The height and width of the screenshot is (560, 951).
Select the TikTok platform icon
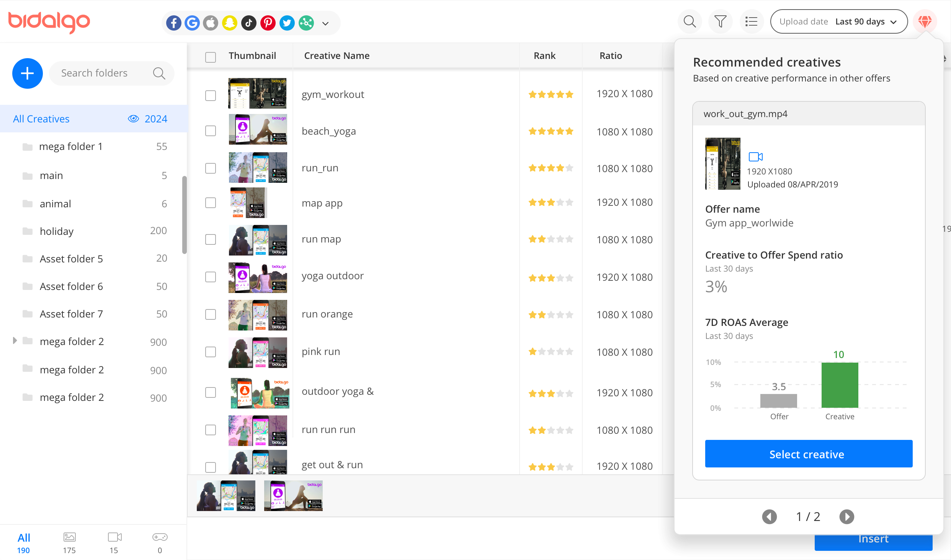[x=249, y=23]
